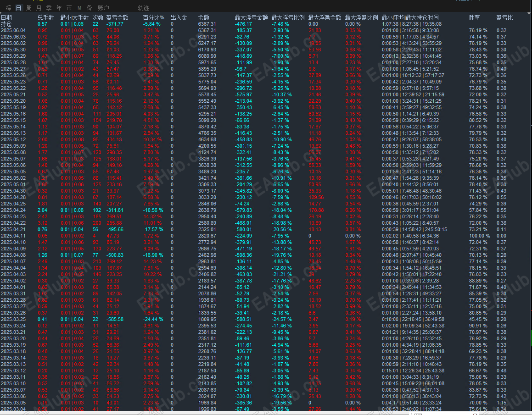The image size is (532, 415).
Task: Open the 周 weekly tab
Action: click(29, 7)
